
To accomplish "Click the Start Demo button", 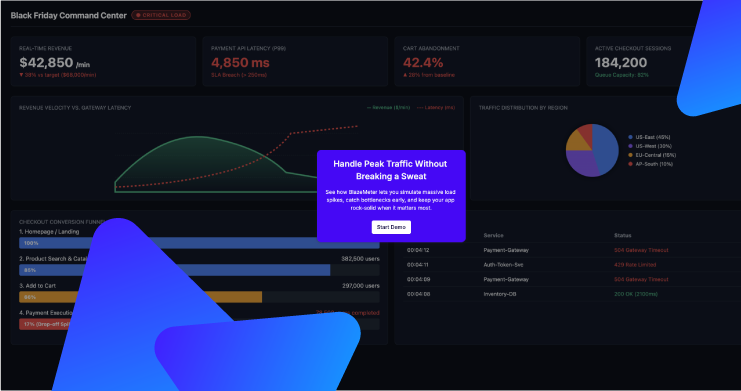I will tap(391, 227).
